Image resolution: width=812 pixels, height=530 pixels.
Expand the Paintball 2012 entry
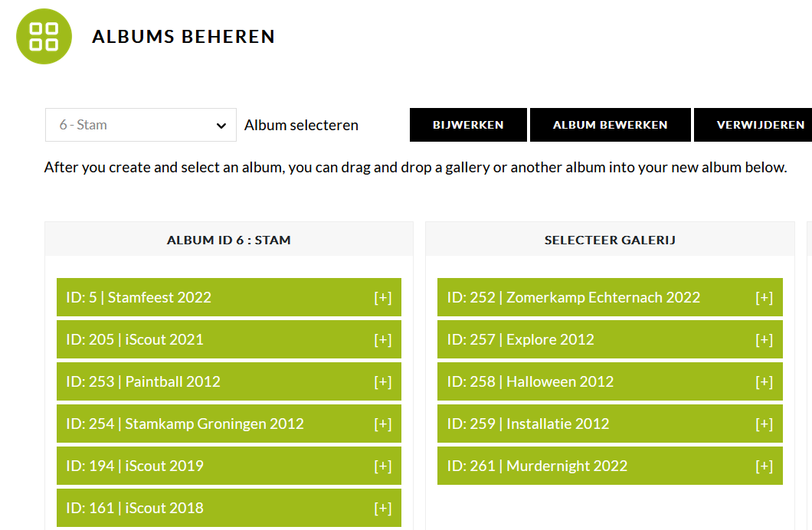(x=383, y=382)
